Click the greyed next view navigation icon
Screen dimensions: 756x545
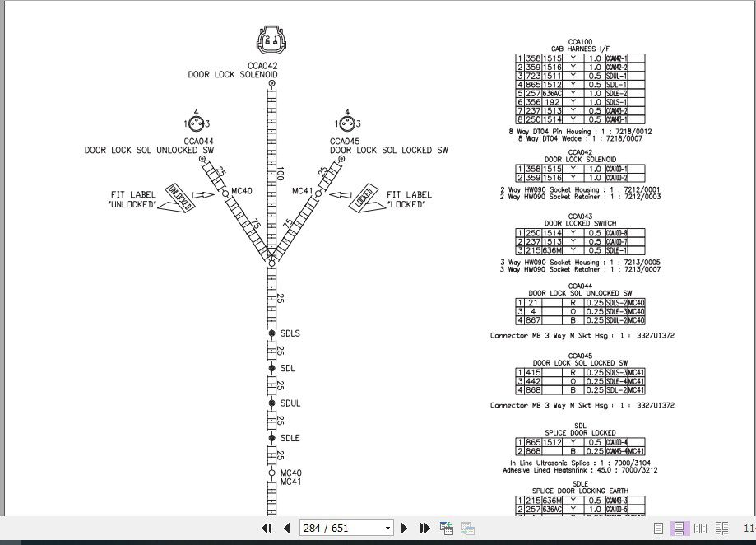468,528
